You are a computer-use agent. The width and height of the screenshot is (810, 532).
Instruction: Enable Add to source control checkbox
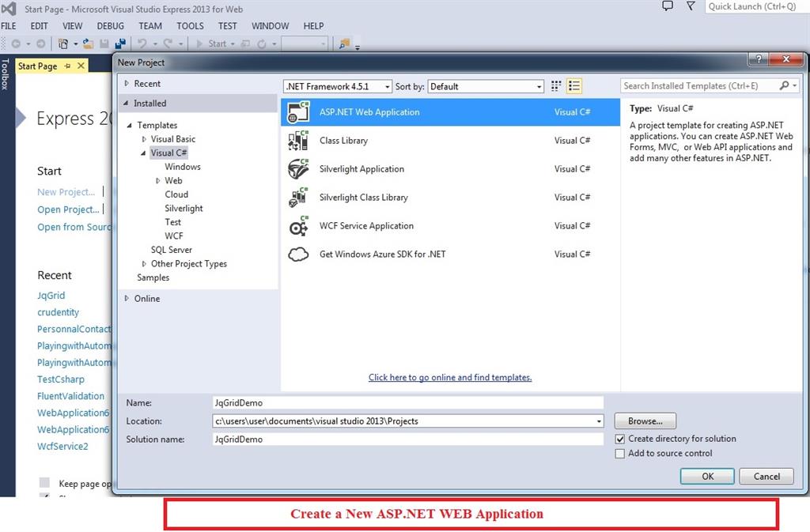coord(620,454)
